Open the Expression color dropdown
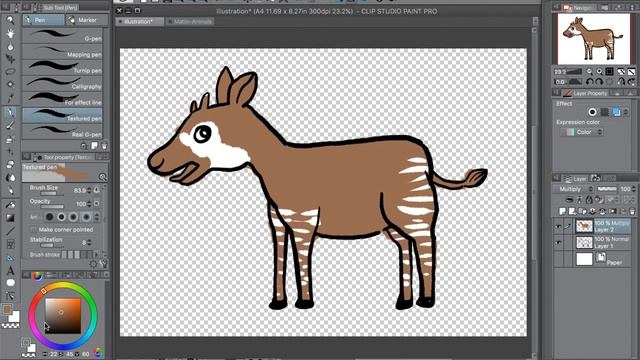 click(x=581, y=132)
